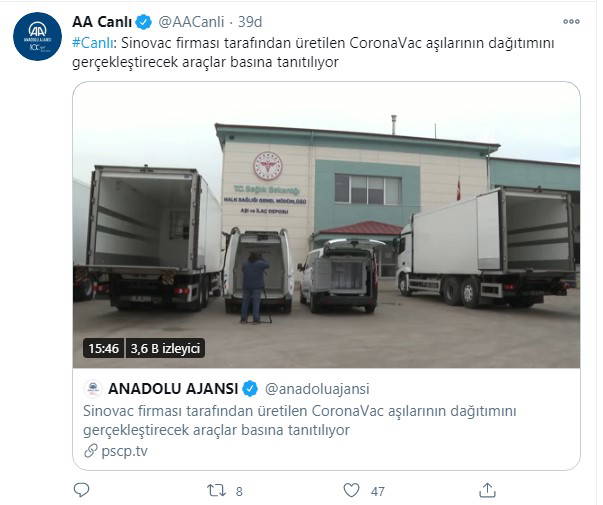Open the 39d timestamp link
Viewport: 603px width, 505px height.
click(250, 22)
